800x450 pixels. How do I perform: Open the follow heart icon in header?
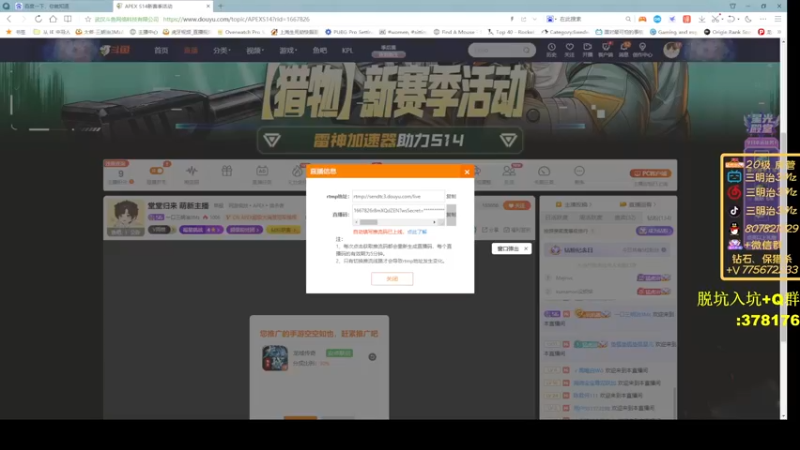(569, 49)
